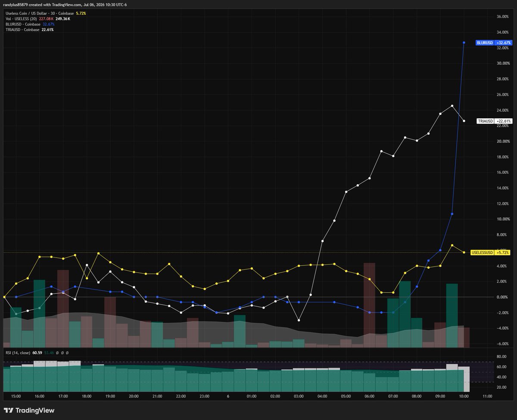Click the 30.00% price scale label
517x420 pixels.
click(503, 63)
